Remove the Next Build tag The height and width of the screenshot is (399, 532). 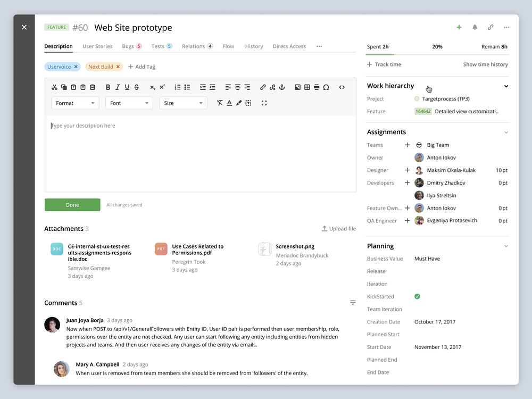click(118, 66)
